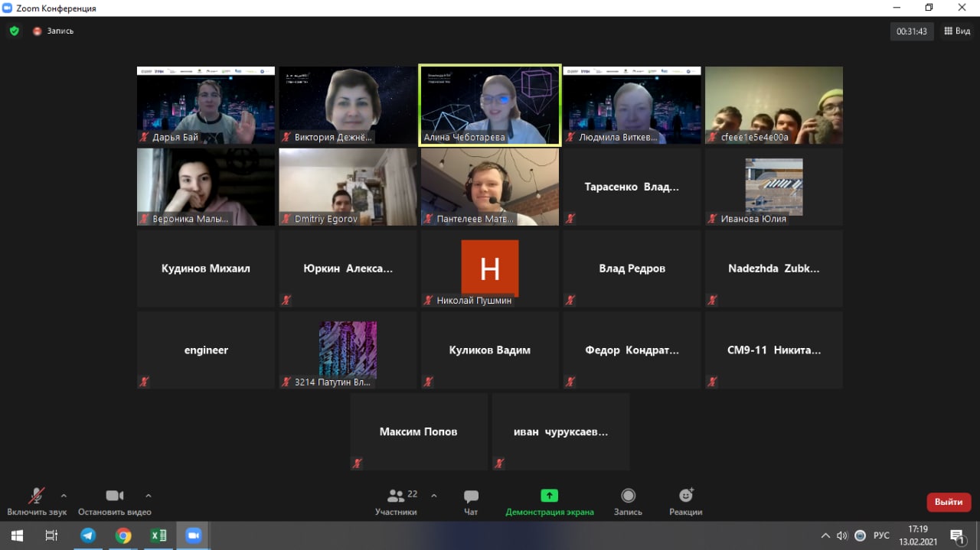Click the green encryption shield icon

click(x=14, y=31)
